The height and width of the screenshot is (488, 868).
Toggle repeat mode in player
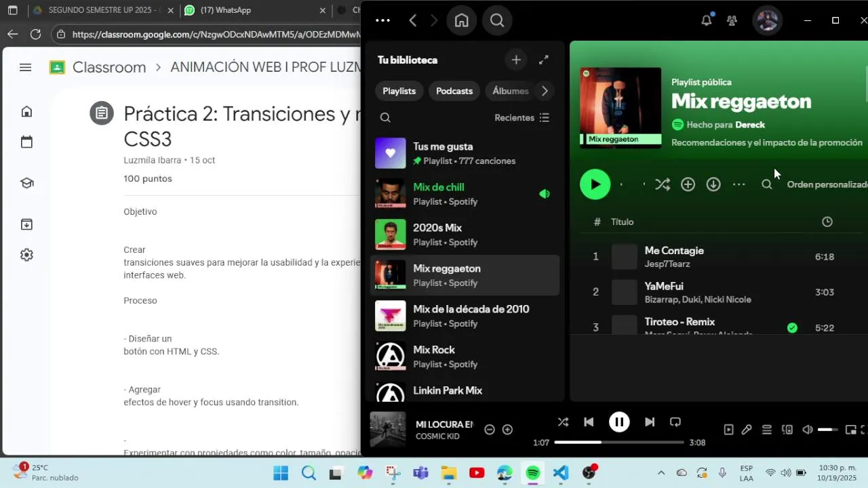pos(675,422)
